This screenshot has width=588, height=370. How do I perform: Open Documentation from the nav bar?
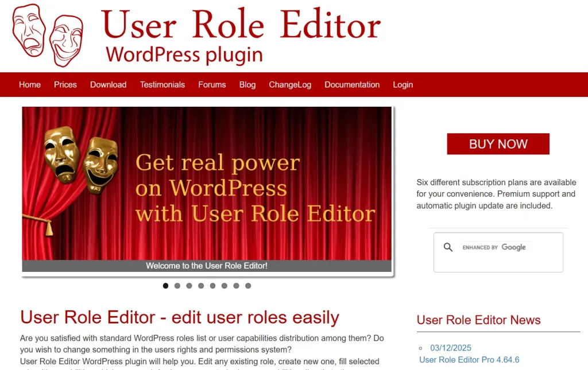point(352,85)
